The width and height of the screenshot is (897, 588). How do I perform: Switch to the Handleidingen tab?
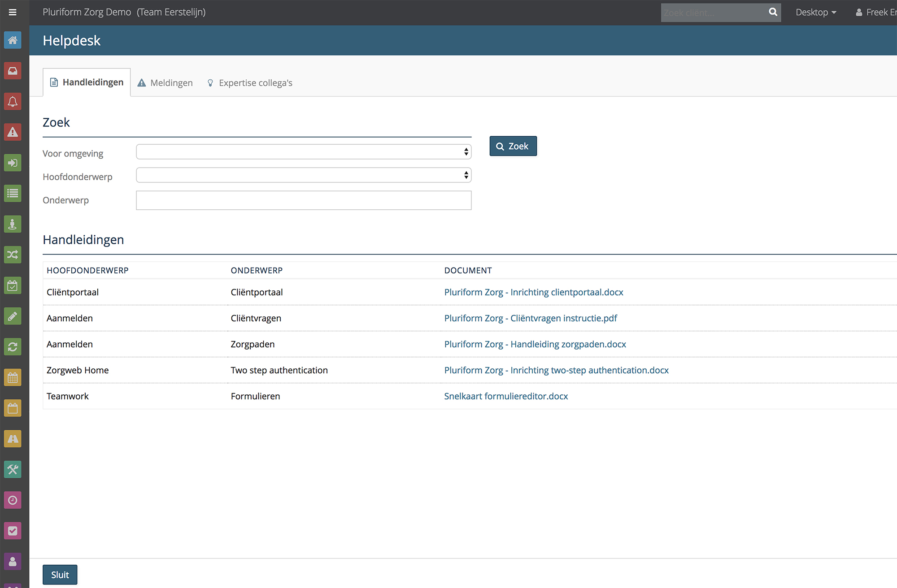(87, 82)
